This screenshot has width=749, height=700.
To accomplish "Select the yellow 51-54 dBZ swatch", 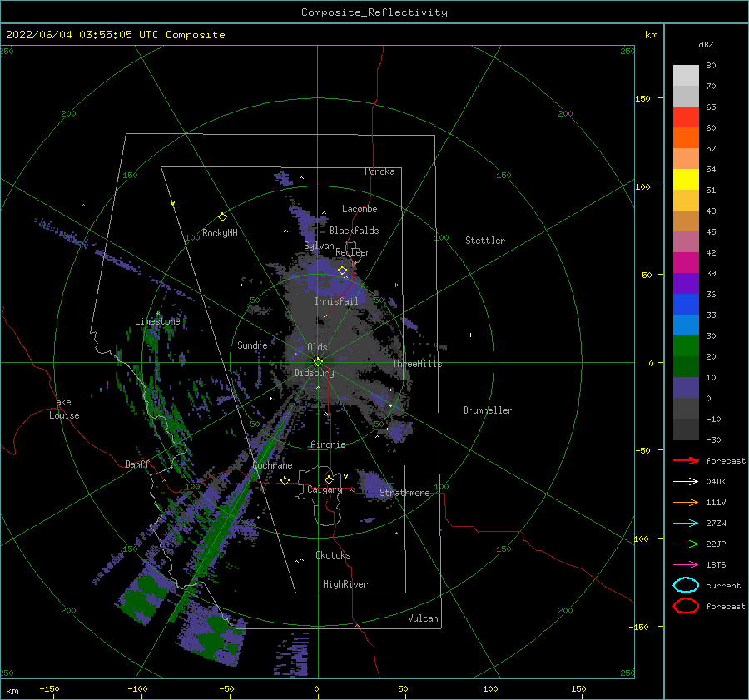I will tap(686, 180).
